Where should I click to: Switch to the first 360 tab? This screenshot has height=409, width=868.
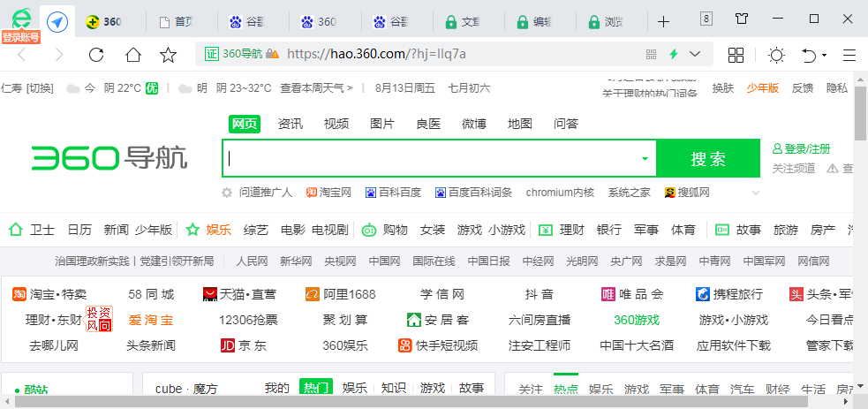click(x=109, y=22)
